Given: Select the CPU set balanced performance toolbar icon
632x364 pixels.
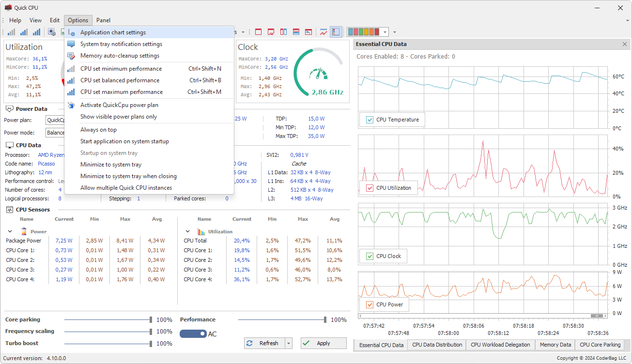Looking at the screenshot, I should 24,32.
